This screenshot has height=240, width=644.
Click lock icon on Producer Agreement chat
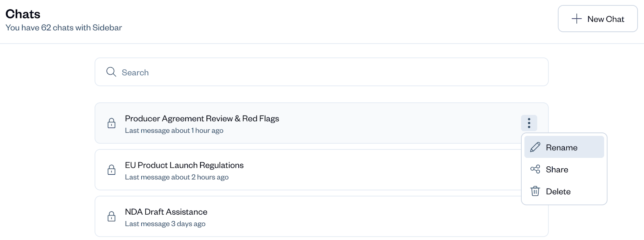pos(111,123)
